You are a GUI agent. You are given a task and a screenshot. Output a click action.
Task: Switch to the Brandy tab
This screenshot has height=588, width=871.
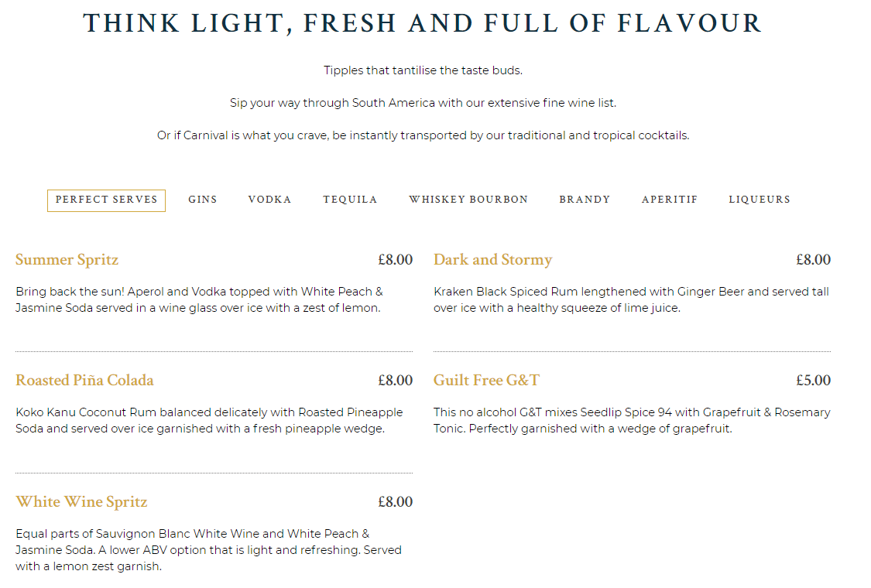tap(585, 200)
